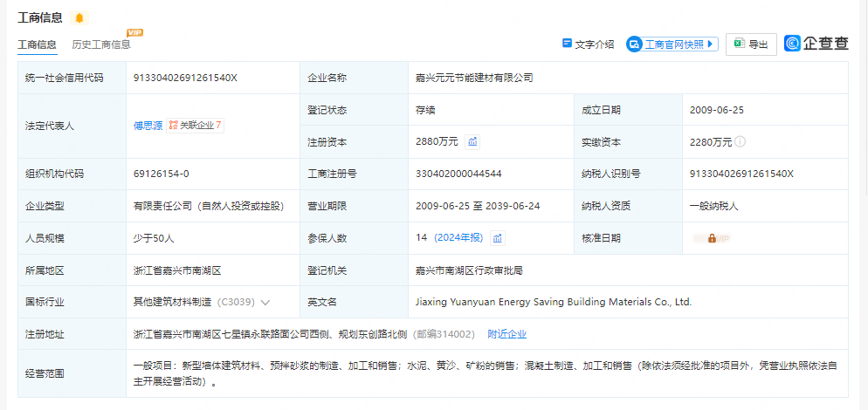This screenshot has width=868, height=410.
Task: Select the 工商信息 tab
Action: click(x=38, y=44)
